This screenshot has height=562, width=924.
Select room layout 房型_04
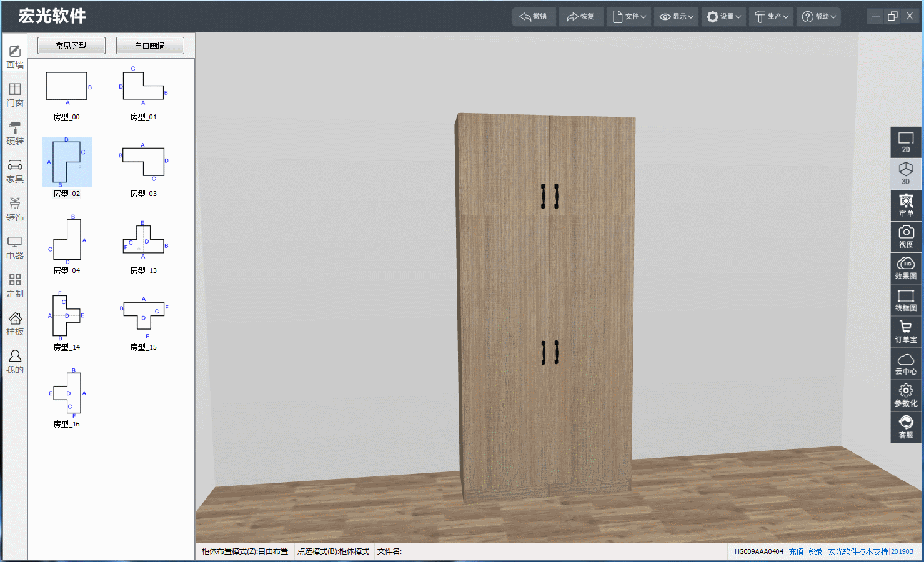tap(67, 245)
